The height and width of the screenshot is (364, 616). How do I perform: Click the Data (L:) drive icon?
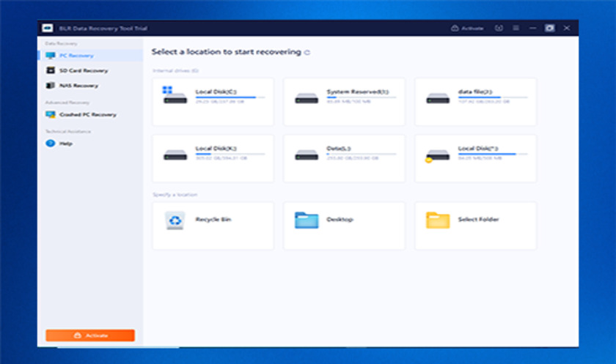tap(307, 155)
